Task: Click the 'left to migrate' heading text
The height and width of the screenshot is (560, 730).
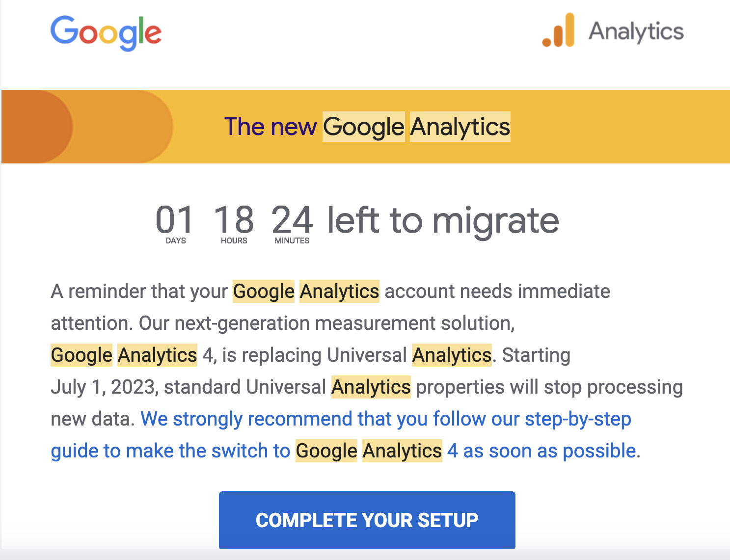Action: pos(443,220)
